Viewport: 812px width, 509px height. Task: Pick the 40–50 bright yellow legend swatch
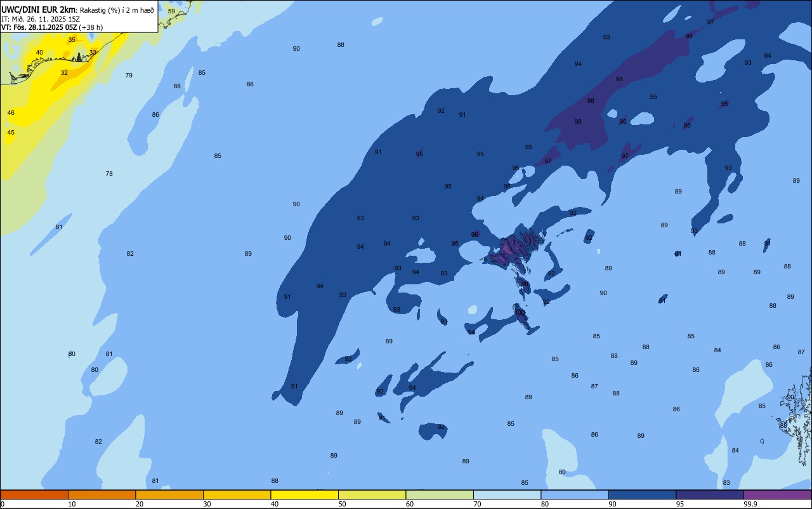point(304,494)
